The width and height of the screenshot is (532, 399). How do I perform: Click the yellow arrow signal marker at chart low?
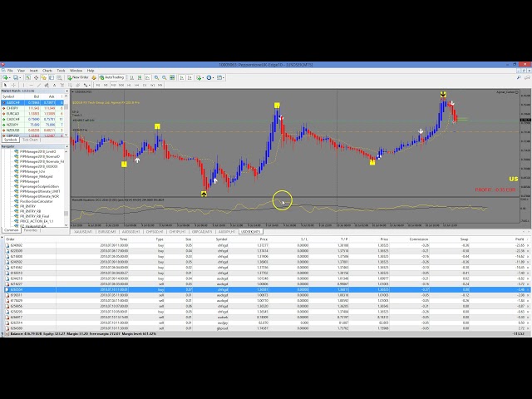tap(204, 194)
